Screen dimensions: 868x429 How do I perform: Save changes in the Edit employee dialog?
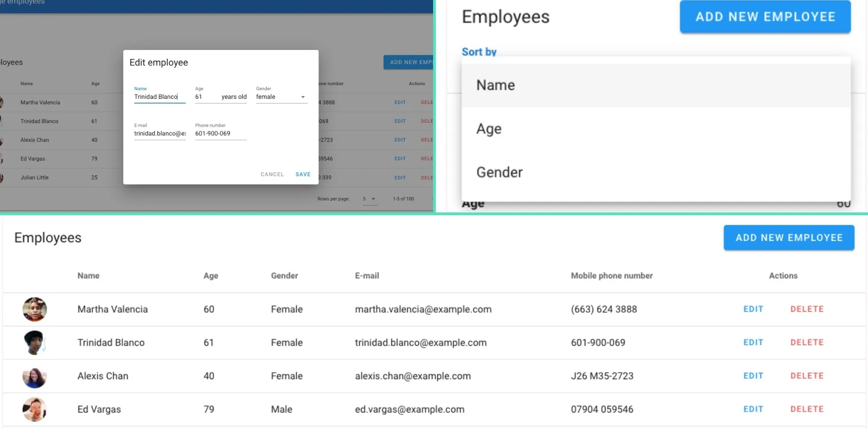coord(302,174)
